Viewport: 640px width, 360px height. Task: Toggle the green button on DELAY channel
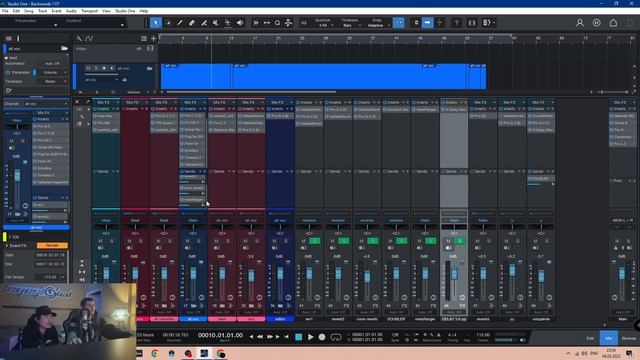pyautogui.click(x=460, y=241)
